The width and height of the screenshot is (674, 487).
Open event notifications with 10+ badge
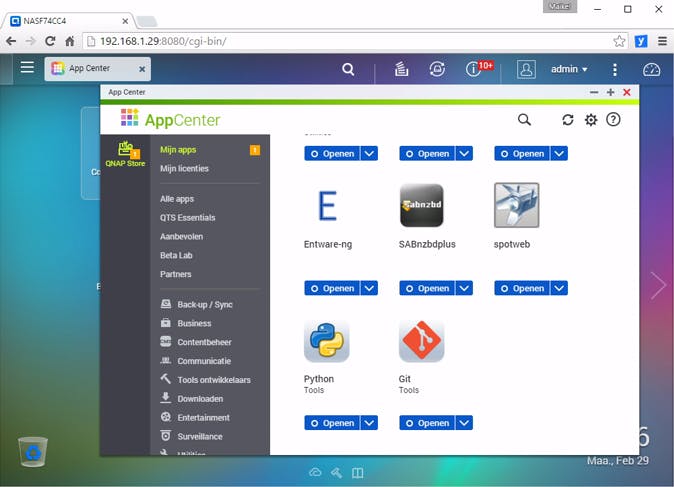click(x=479, y=68)
